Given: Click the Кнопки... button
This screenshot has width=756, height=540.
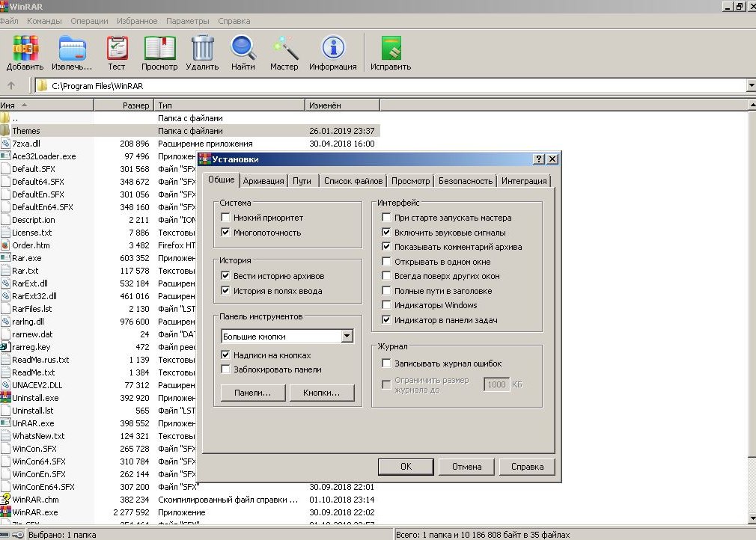Looking at the screenshot, I should [322, 393].
